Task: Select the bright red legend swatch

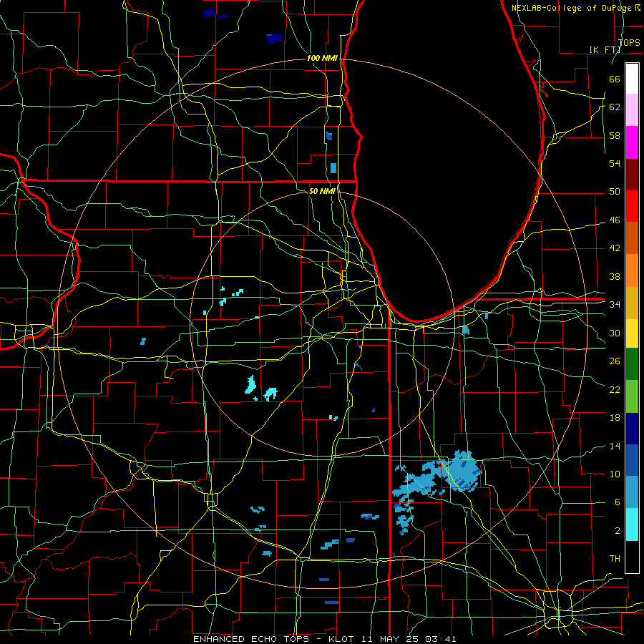Action: pyautogui.click(x=632, y=206)
